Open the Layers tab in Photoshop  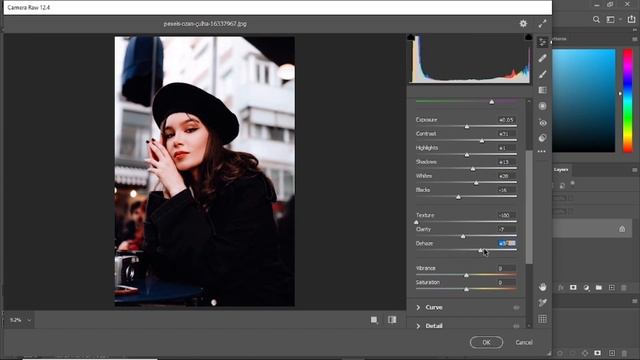click(x=561, y=169)
